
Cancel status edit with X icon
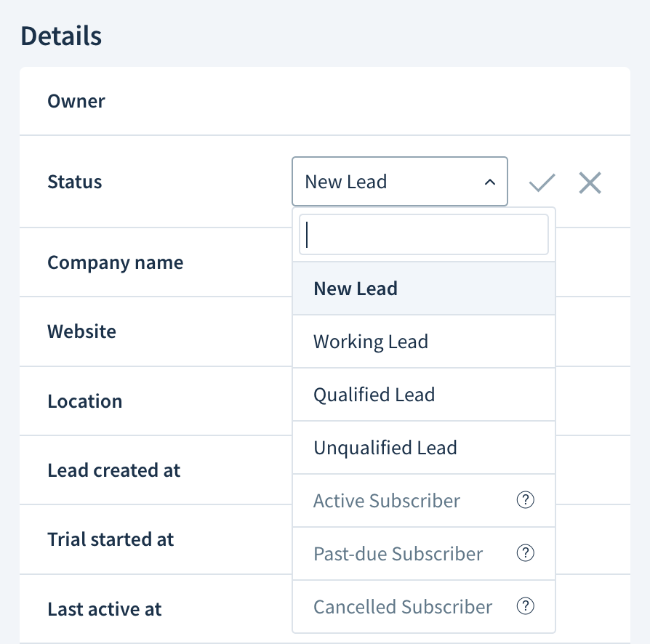[590, 182]
